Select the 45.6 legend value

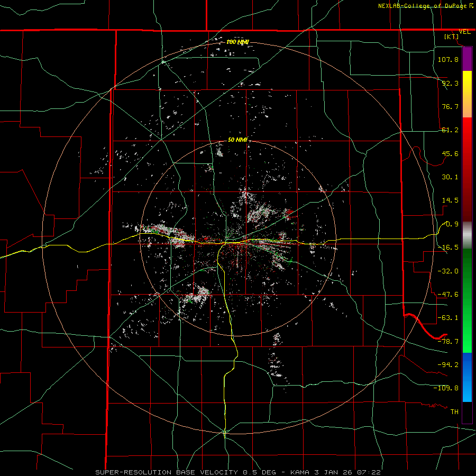[x=450, y=153]
